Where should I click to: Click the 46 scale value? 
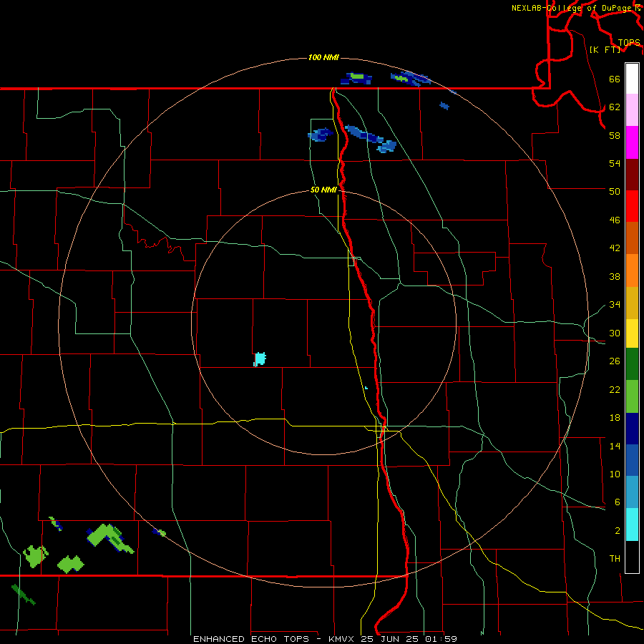615,220
